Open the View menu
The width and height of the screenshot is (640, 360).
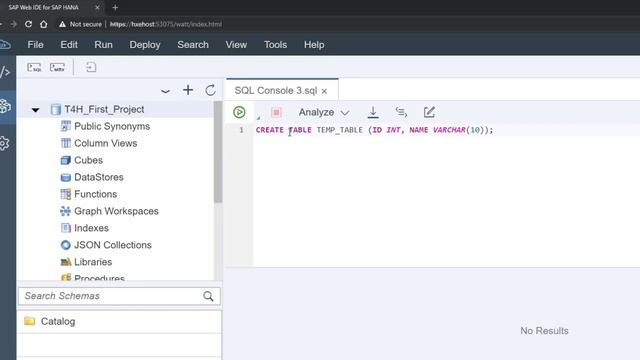point(236,45)
